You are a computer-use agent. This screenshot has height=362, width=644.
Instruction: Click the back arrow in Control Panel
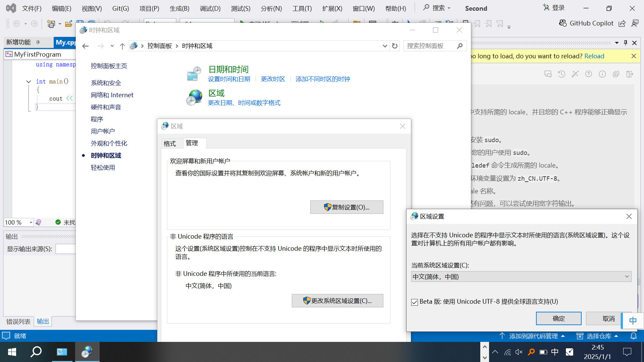86,46
